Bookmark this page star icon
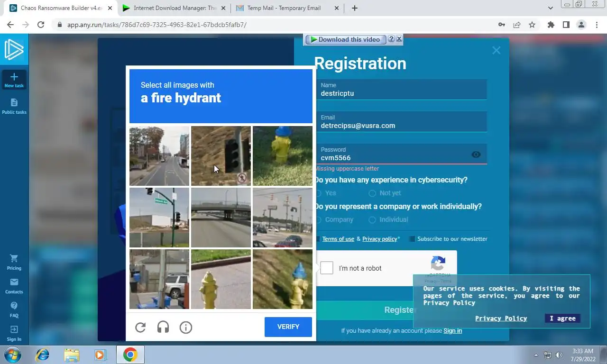The height and width of the screenshot is (364, 607). [x=532, y=25]
